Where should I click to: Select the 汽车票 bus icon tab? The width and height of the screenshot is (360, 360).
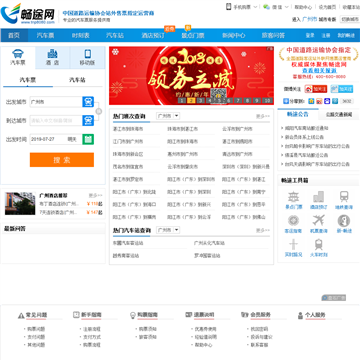click(x=18, y=57)
